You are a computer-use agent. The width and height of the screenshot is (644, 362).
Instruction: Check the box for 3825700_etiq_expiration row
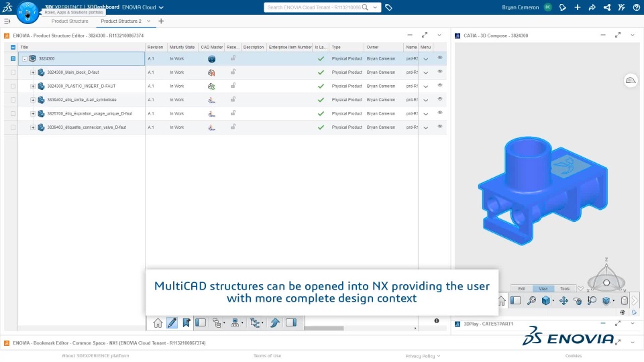pos(13,114)
